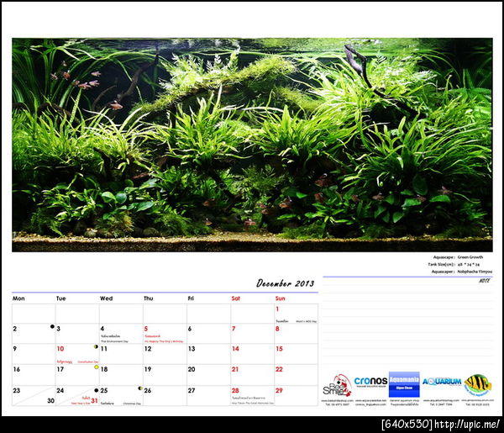Select date 27 in the calendar
The height and width of the screenshot is (433, 504).
(x=192, y=390)
